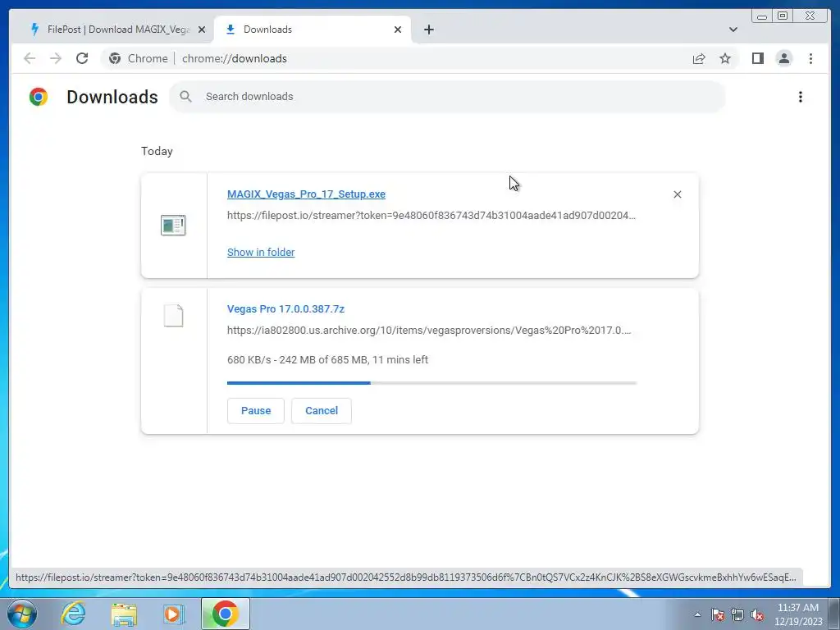
Task: Open a new tab with the plus button
Action: coord(428,30)
